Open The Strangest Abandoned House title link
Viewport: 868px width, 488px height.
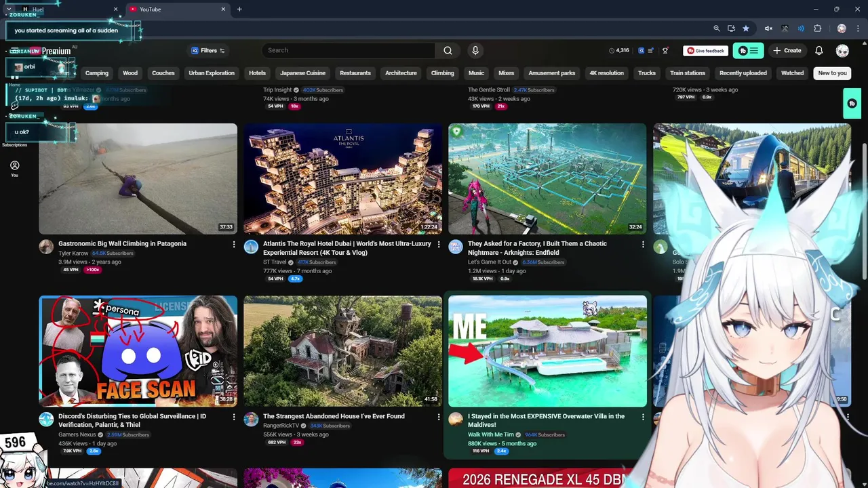click(334, 416)
